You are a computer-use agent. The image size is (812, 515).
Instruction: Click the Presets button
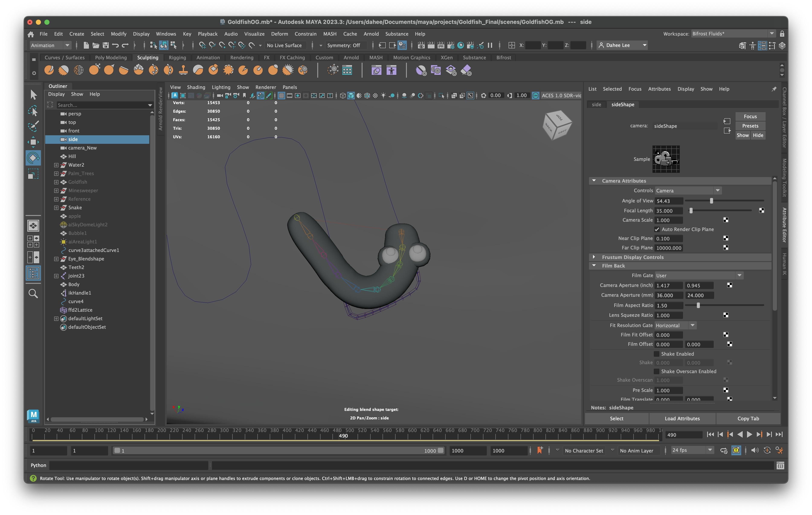(750, 126)
